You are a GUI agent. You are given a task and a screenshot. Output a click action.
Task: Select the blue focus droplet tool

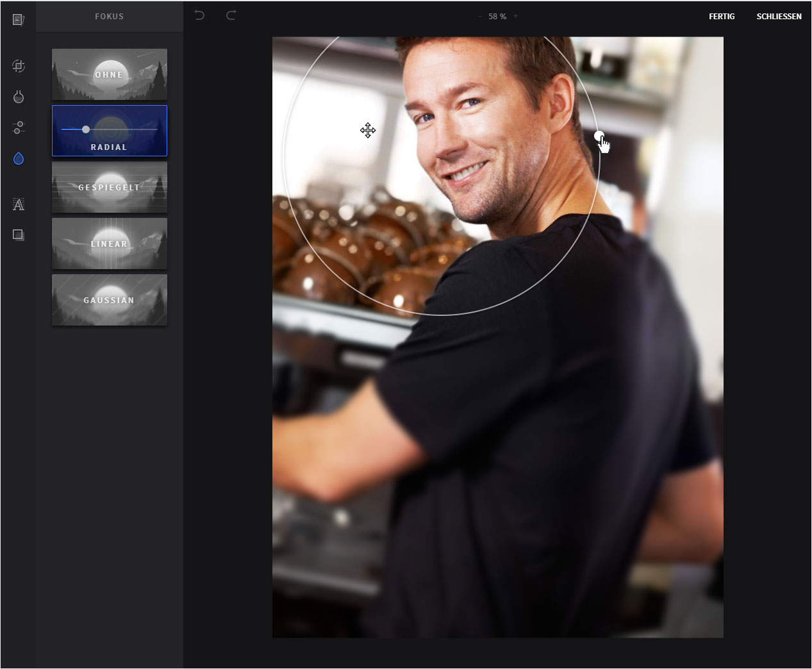[19, 158]
